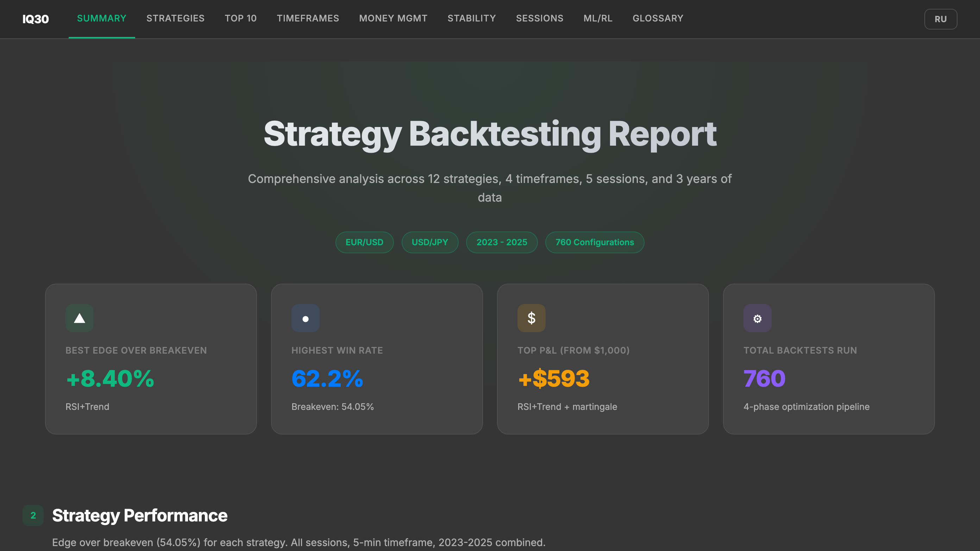Click the EUR/USD pill tag

[x=364, y=242]
